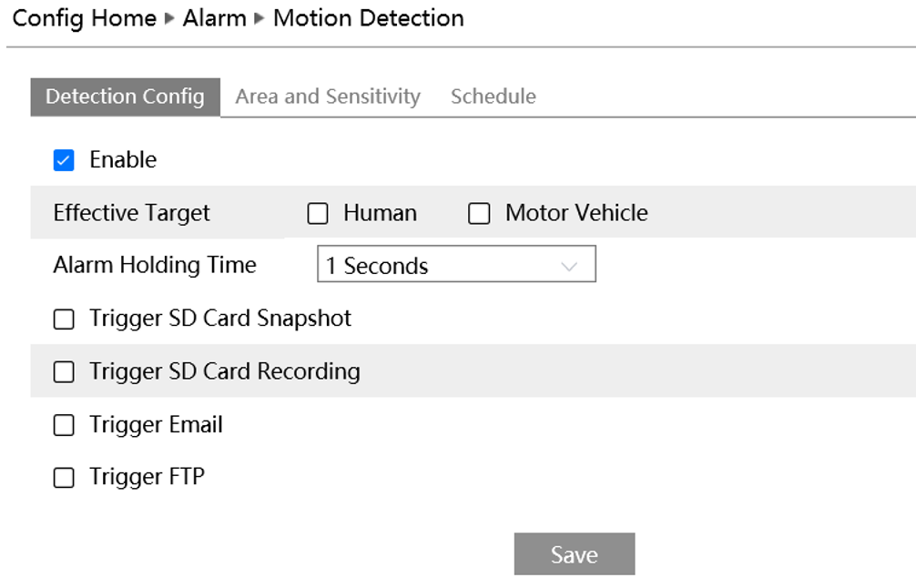916x588 pixels.
Task: Enable Trigger SD Card Snapshot
Action: 64,319
